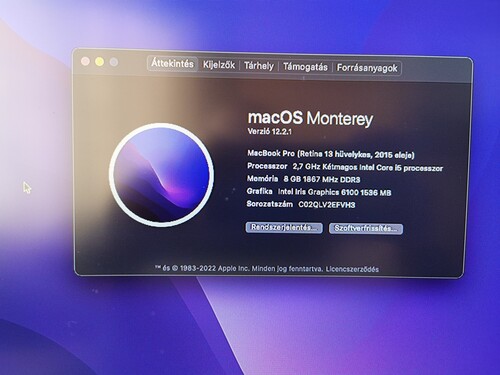This screenshot has height=375, width=500.
Task: Open the Rendszerjelentés... system report
Action: (284, 228)
